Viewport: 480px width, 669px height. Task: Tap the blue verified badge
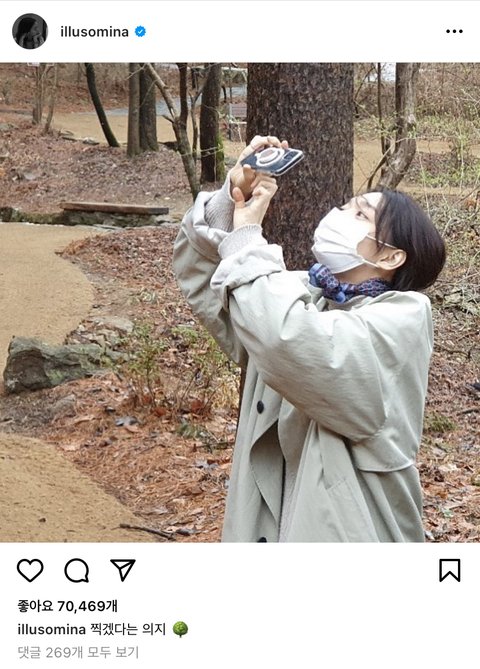[140, 32]
